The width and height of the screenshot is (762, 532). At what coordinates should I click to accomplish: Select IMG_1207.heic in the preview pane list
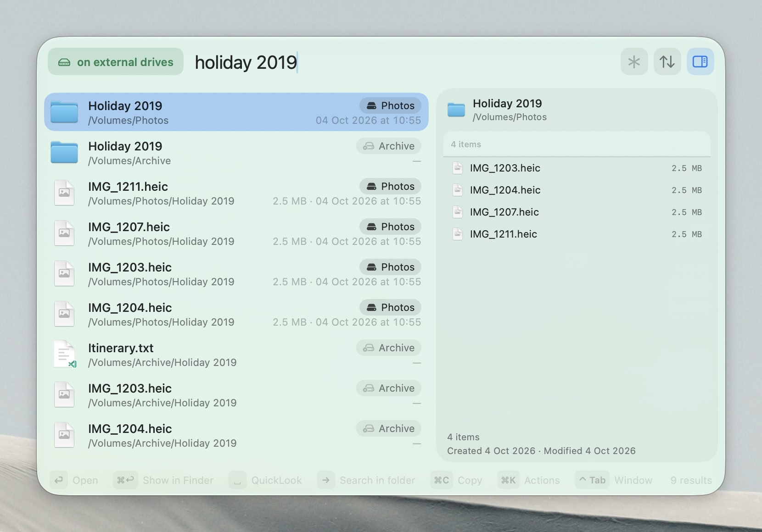(577, 212)
